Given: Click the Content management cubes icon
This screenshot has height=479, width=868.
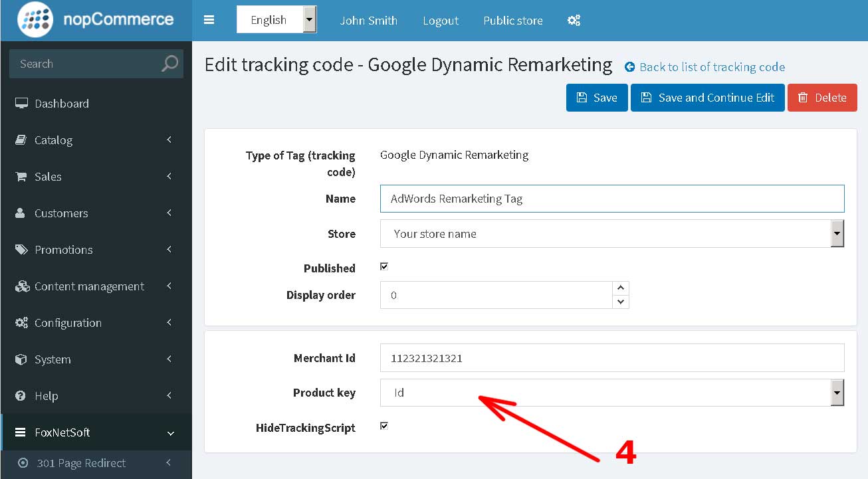Looking at the screenshot, I should click(x=22, y=286).
